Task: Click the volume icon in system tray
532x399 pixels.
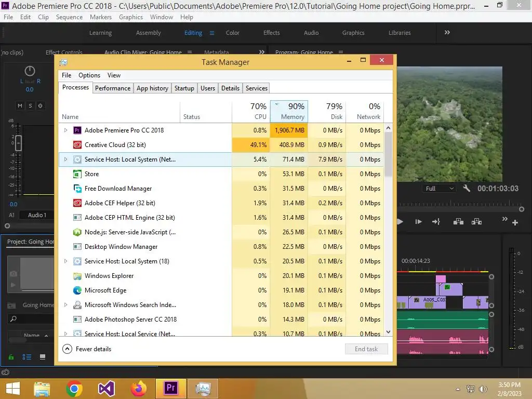Action: pos(483,389)
